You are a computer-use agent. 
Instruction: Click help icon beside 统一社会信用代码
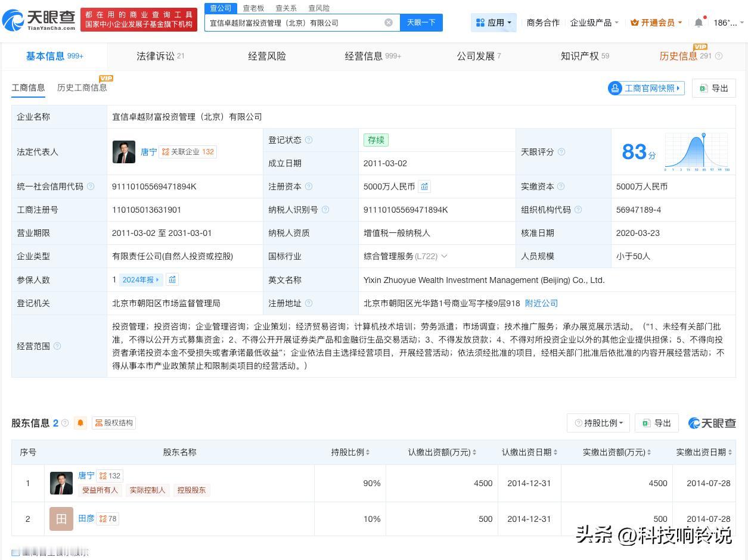point(91,186)
